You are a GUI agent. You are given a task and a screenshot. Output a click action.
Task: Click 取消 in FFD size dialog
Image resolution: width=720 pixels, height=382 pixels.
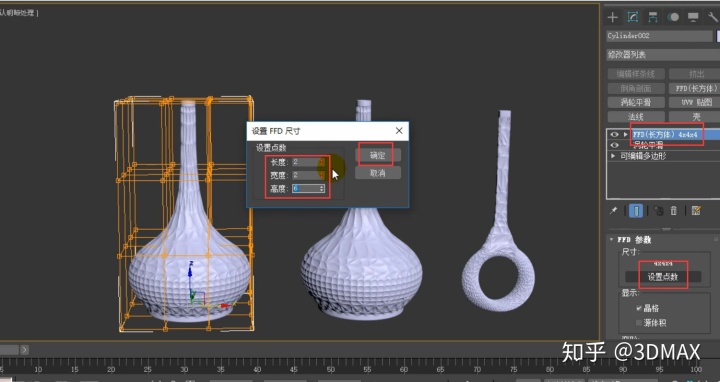(x=377, y=173)
